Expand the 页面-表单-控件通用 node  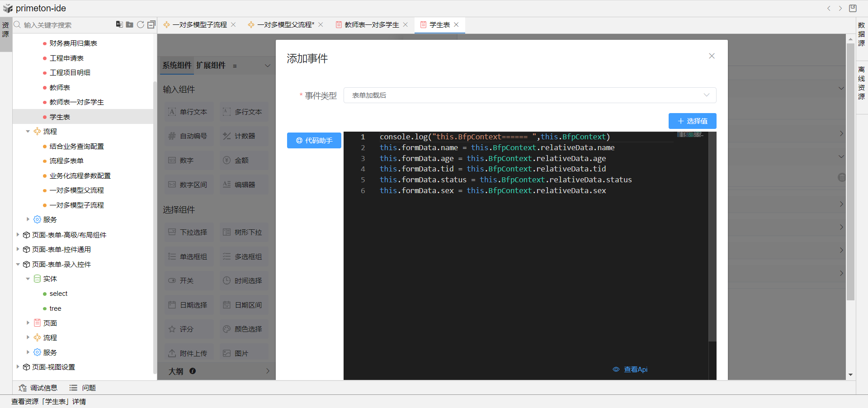tap(18, 249)
